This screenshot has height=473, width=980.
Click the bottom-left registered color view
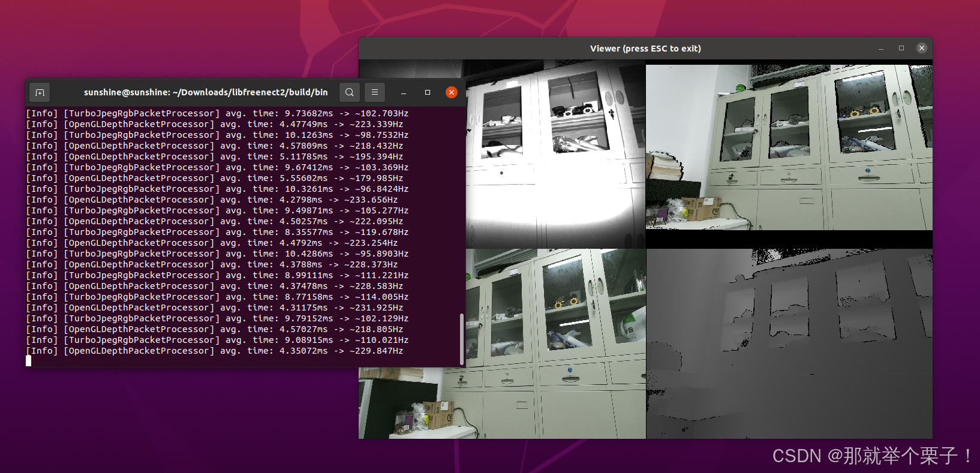(502, 344)
